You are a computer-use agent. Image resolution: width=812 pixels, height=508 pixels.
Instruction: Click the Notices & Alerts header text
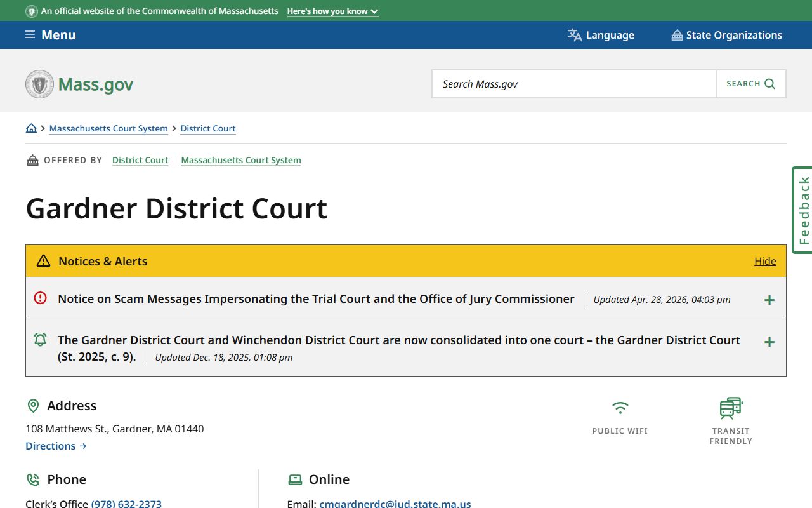(103, 261)
